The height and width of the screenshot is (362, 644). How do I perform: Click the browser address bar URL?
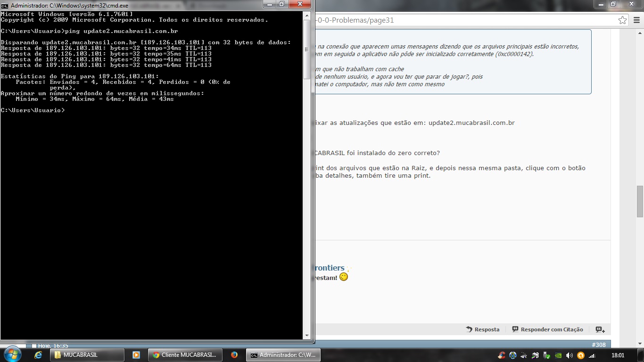(424, 20)
